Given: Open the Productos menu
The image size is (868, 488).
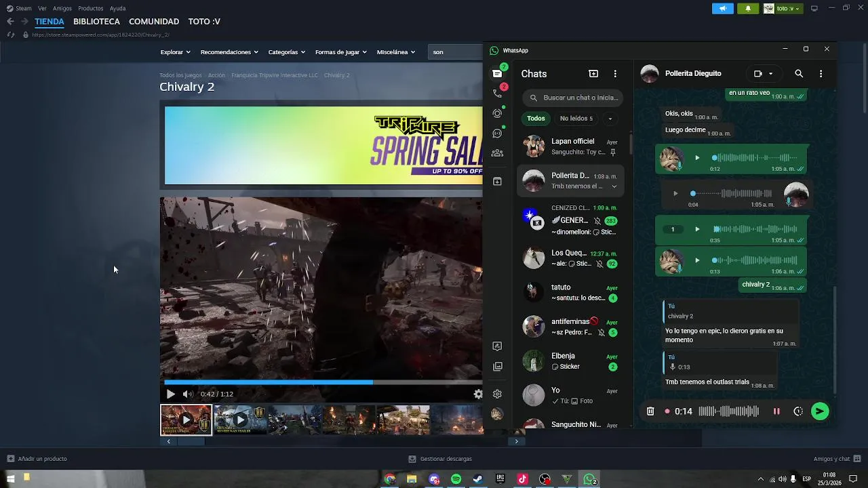Looking at the screenshot, I should (x=91, y=8).
